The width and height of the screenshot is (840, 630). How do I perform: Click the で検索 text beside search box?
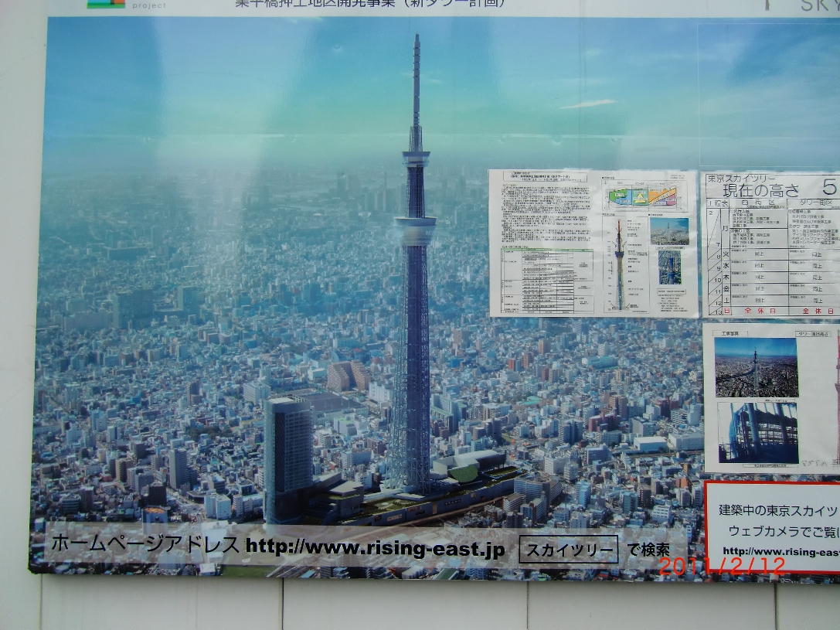click(x=648, y=550)
